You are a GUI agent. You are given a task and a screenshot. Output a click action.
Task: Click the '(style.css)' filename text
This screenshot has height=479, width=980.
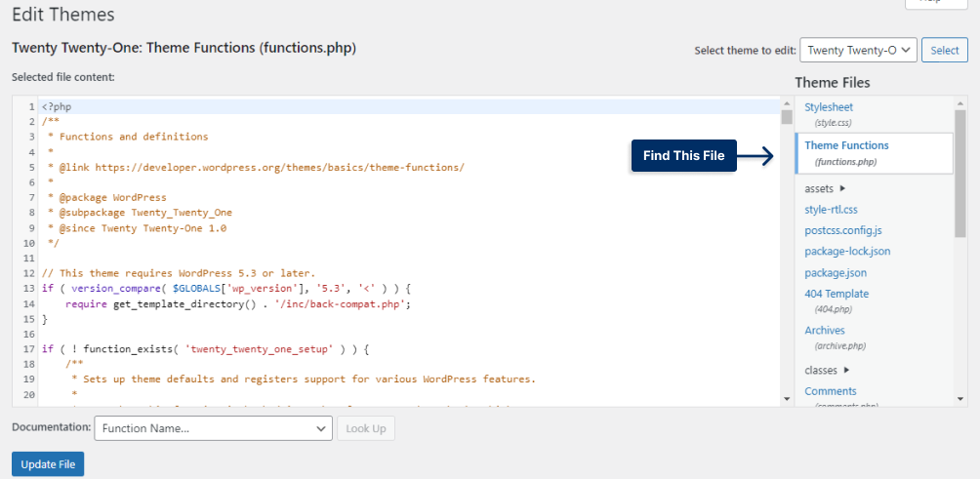pyautogui.click(x=834, y=123)
